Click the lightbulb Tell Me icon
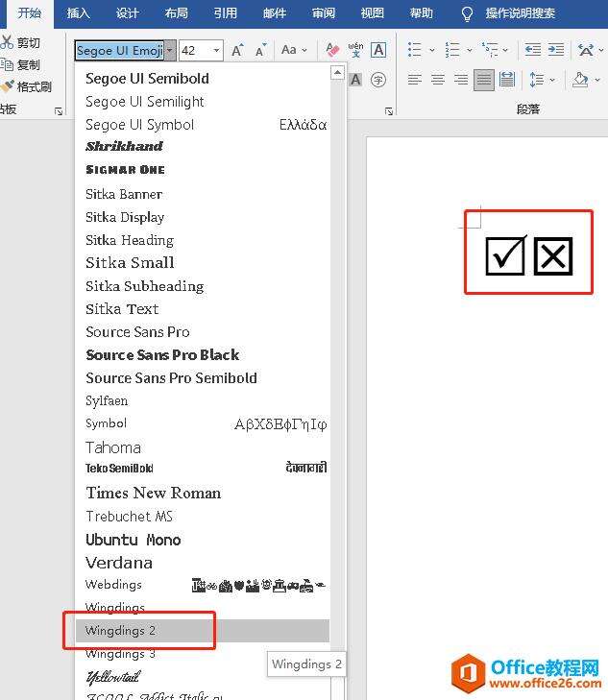The height and width of the screenshot is (700, 608). pos(467,13)
